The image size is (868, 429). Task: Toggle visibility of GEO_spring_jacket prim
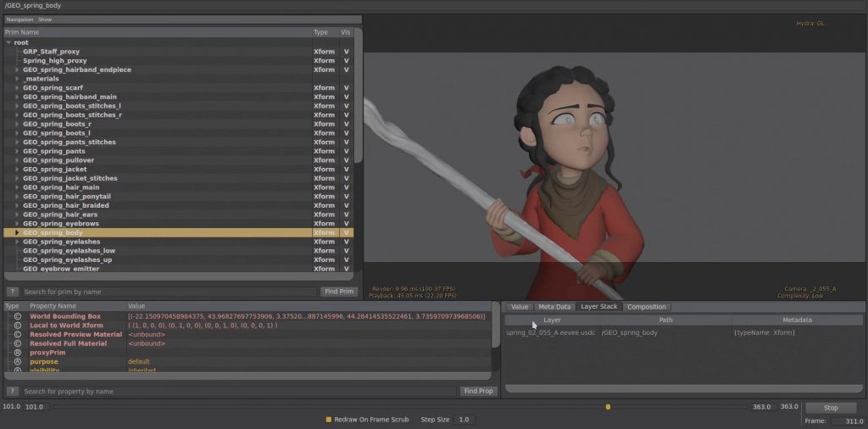(346, 170)
